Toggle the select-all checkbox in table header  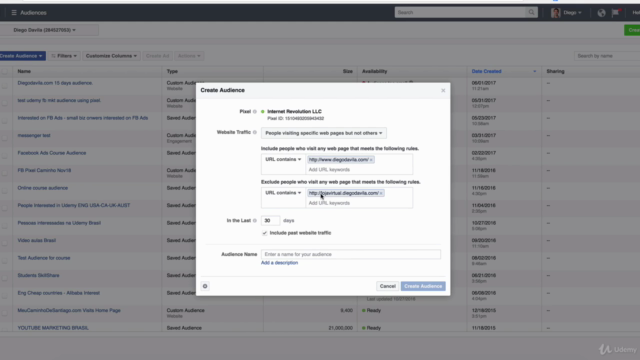click(x=4, y=71)
